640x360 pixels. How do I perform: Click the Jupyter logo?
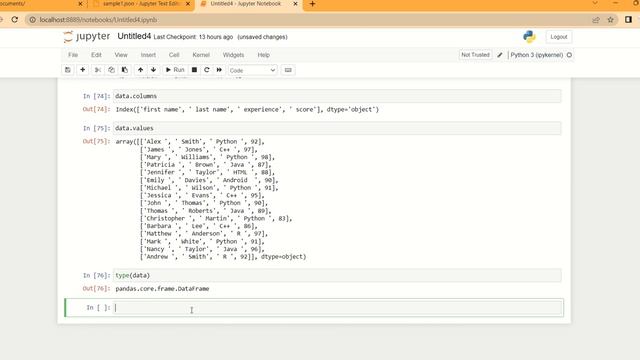[x=87, y=37]
